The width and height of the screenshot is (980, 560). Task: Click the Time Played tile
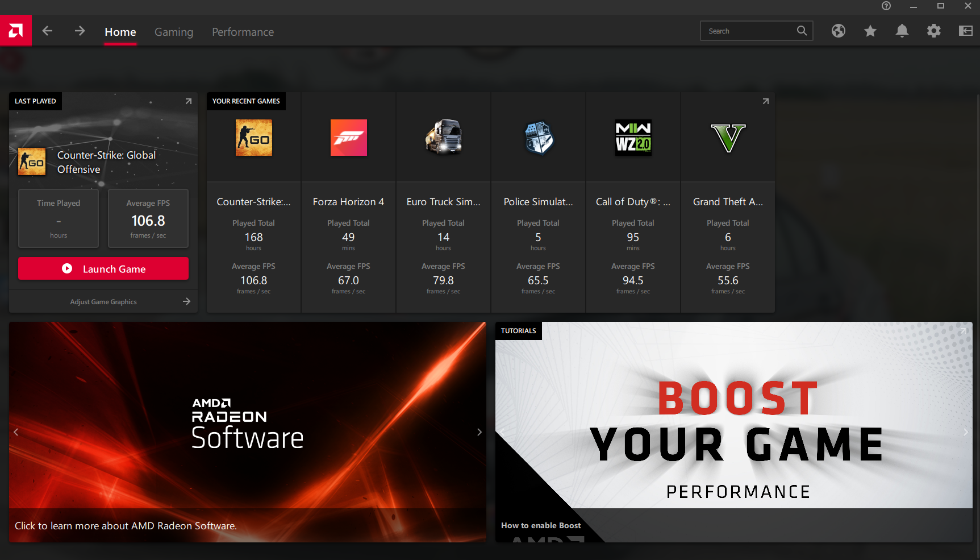click(x=59, y=218)
